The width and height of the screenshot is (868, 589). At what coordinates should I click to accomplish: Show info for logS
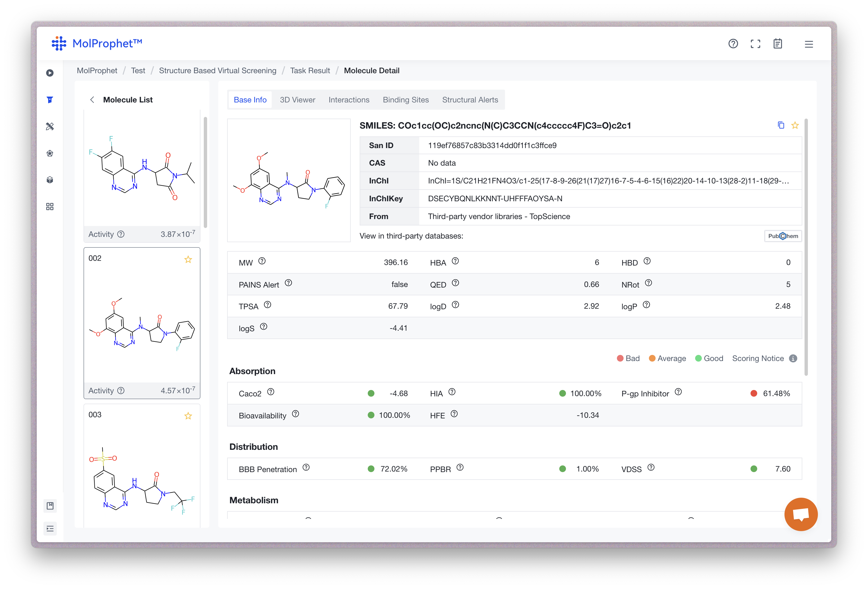click(x=264, y=327)
